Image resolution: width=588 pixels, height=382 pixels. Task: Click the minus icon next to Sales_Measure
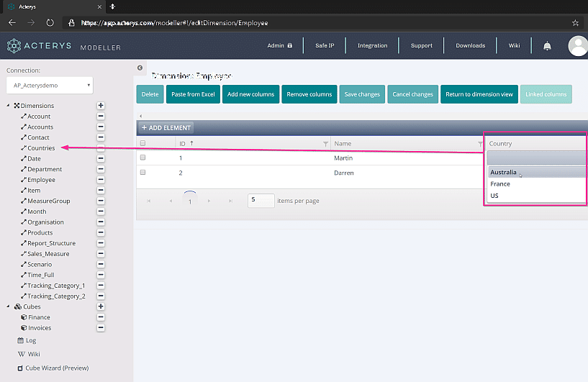coord(101,254)
